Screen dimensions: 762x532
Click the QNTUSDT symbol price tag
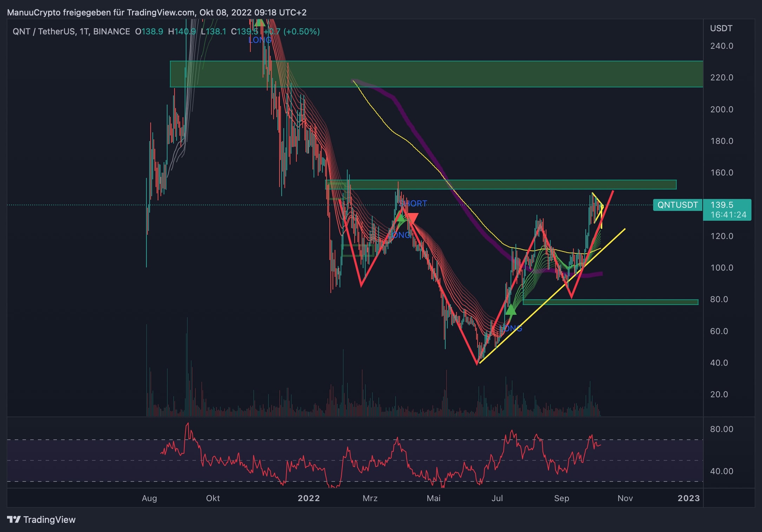677,205
